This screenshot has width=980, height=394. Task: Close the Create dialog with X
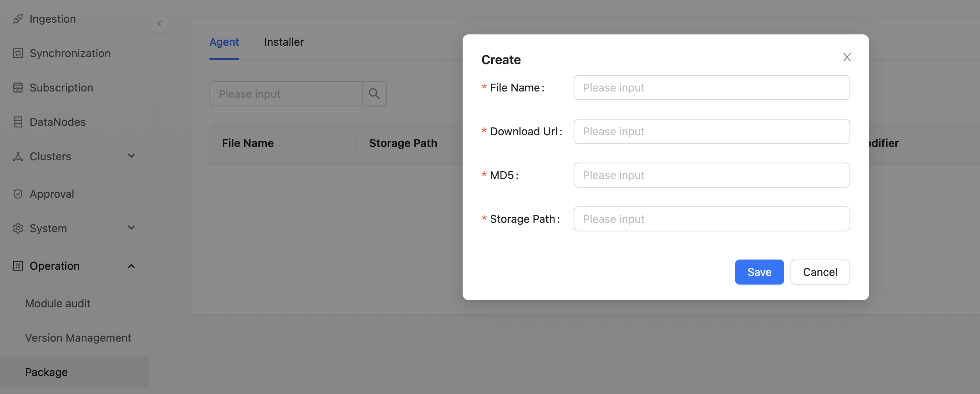pyautogui.click(x=847, y=57)
